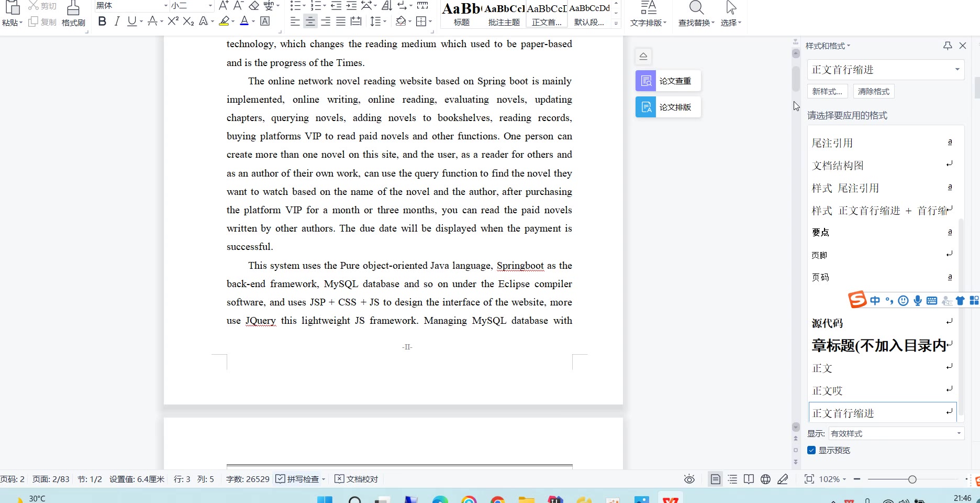Open the 文字排版 text layout menu
Image resolution: width=980 pixels, height=503 pixels.
648,14
